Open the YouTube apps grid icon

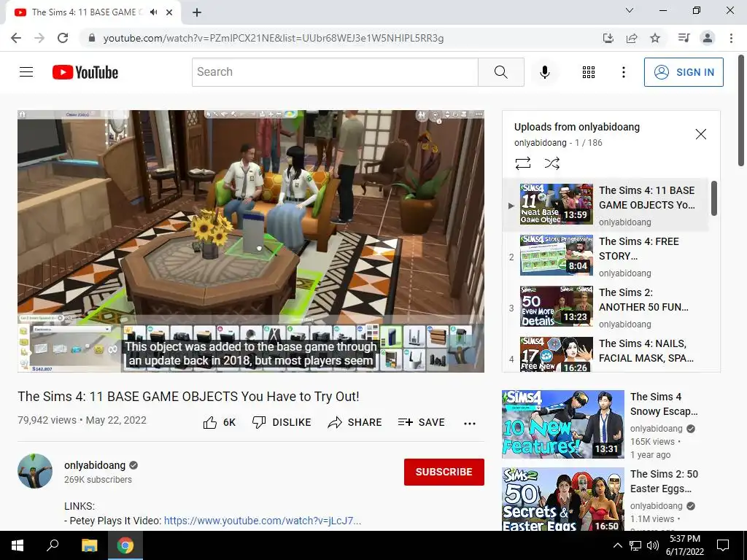coord(589,72)
